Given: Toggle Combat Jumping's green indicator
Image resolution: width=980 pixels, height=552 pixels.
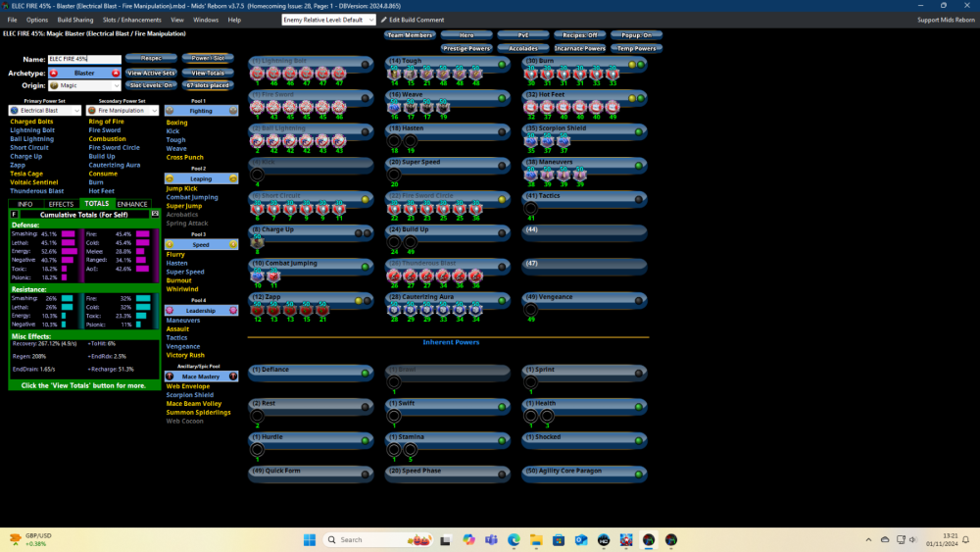Looking at the screenshot, I should coord(365,267).
